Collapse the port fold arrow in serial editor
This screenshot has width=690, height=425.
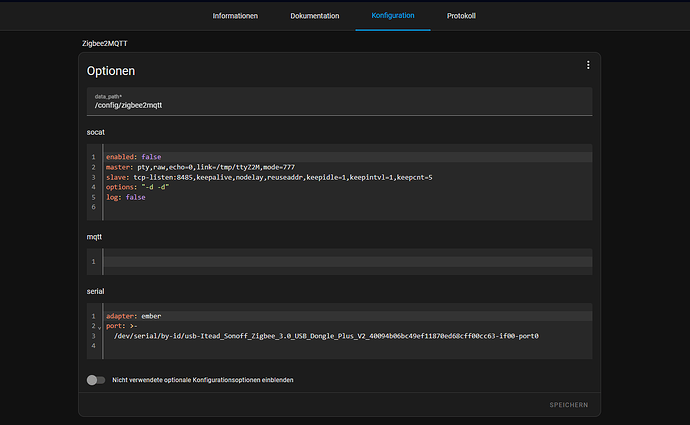point(99,327)
